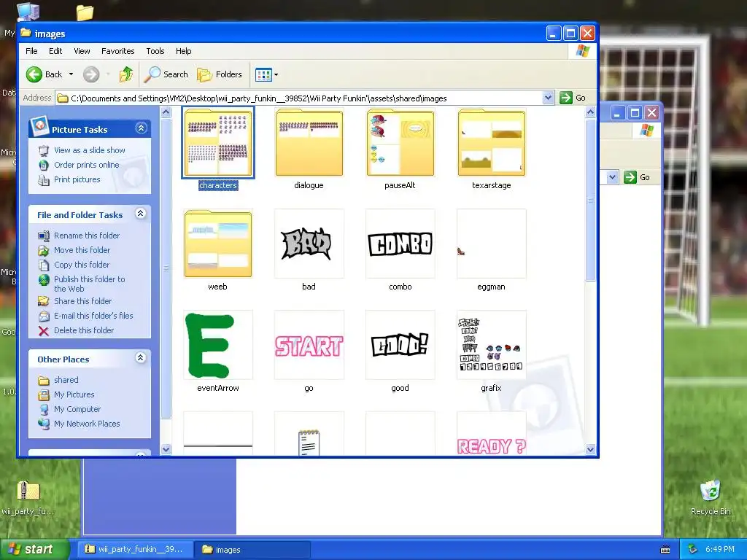Screen dimensions: 747x560
Task: Select the bad image thumbnail
Action: [309, 244]
